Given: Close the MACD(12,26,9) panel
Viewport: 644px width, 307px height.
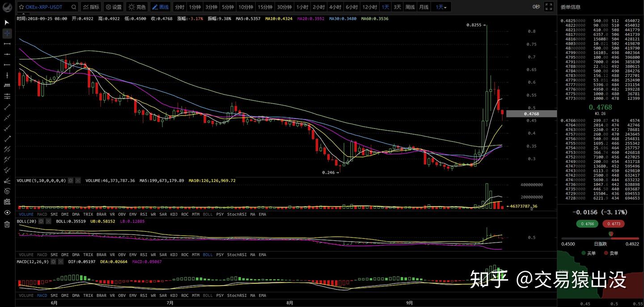Looking at the screenshot, I should (x=61, y=261).
